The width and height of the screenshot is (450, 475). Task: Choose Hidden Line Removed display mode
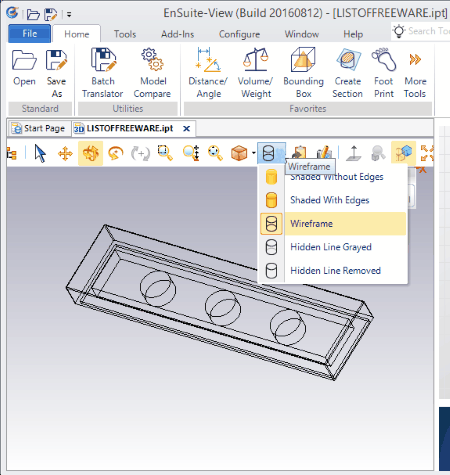click(333, 270)
